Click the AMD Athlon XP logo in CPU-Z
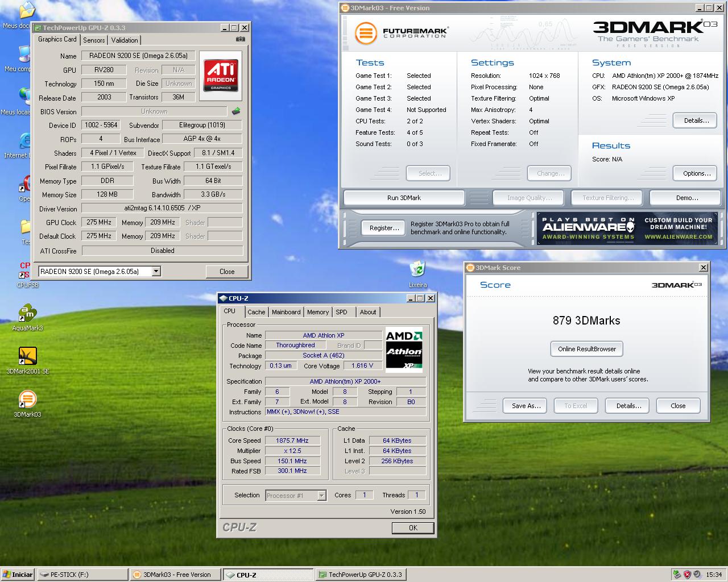This screenshot has height=582, width=728. click(x=404, y=349)
